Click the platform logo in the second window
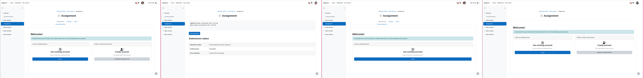 click(x=165, y=3)
